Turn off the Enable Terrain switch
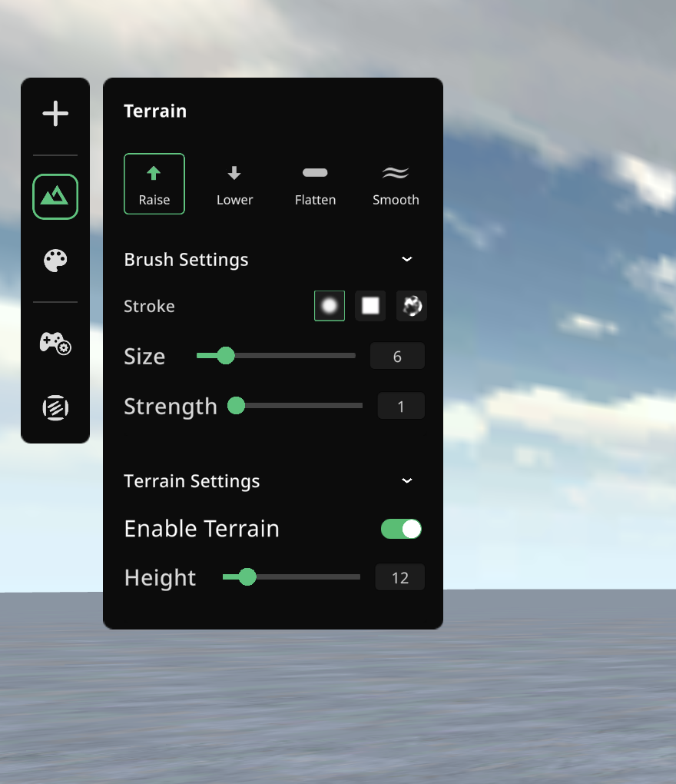The height and width of the screenshot is (784, 676). (401, 529)
